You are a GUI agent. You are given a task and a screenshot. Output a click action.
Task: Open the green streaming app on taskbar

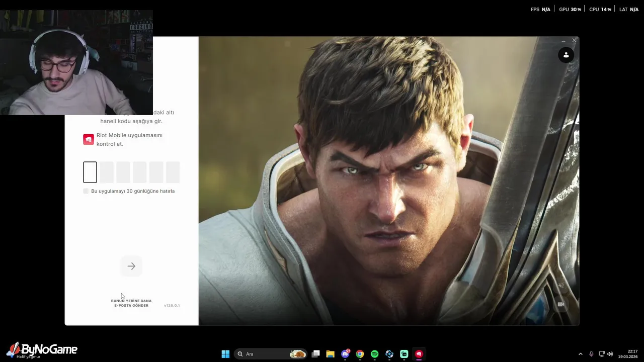[x=404, y=354]
